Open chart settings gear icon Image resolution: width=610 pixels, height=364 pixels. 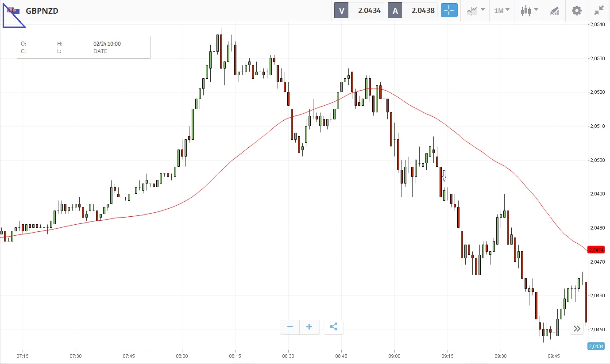pos(576,10)
